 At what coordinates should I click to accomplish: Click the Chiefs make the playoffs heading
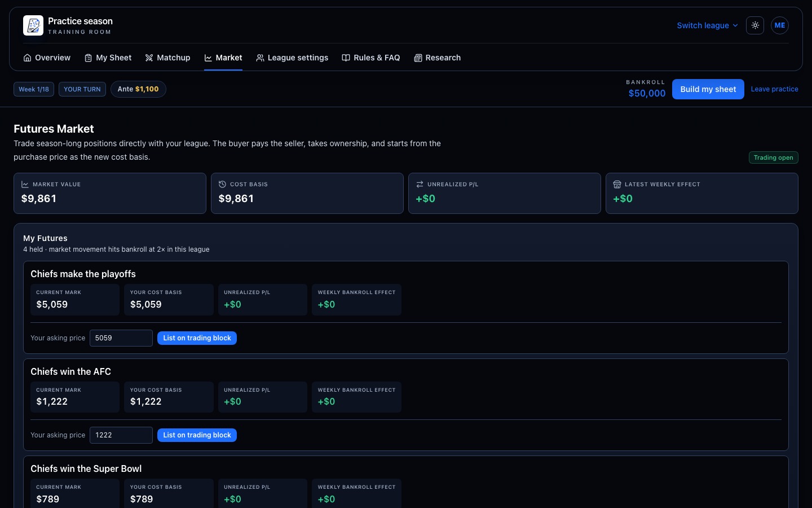[x=83, y=274]
